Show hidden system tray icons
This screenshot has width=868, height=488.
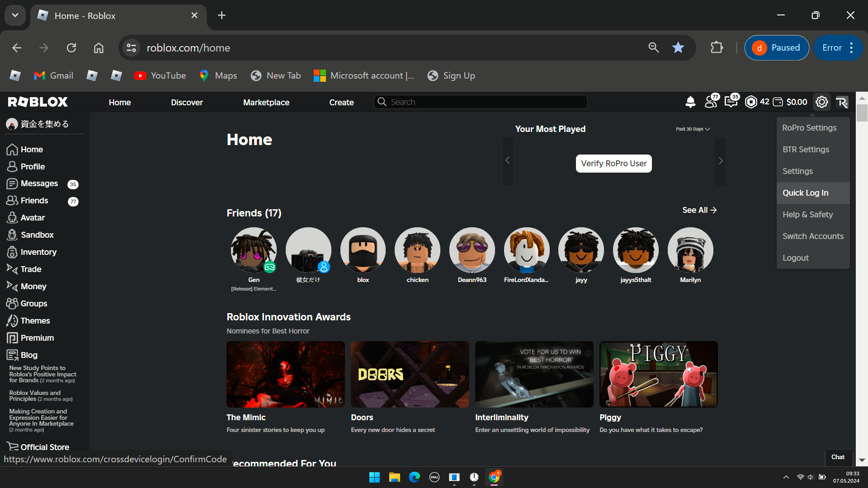point(786,477)
